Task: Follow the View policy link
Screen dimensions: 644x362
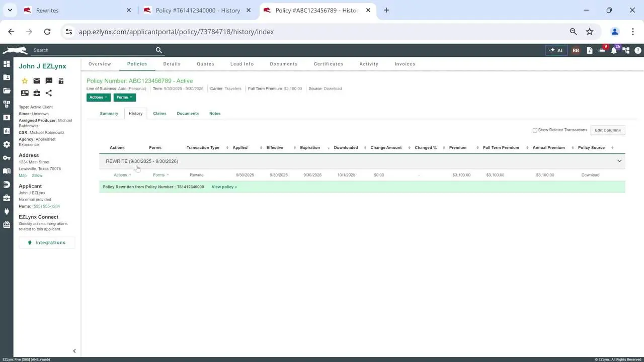Action: coord(224,187)
